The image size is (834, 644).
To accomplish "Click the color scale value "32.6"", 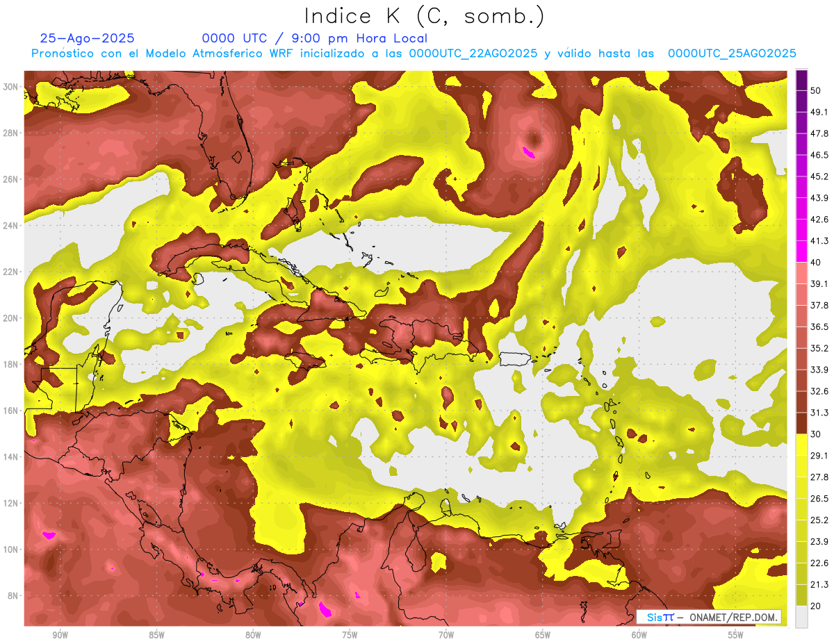I will (x=819, y=391).
